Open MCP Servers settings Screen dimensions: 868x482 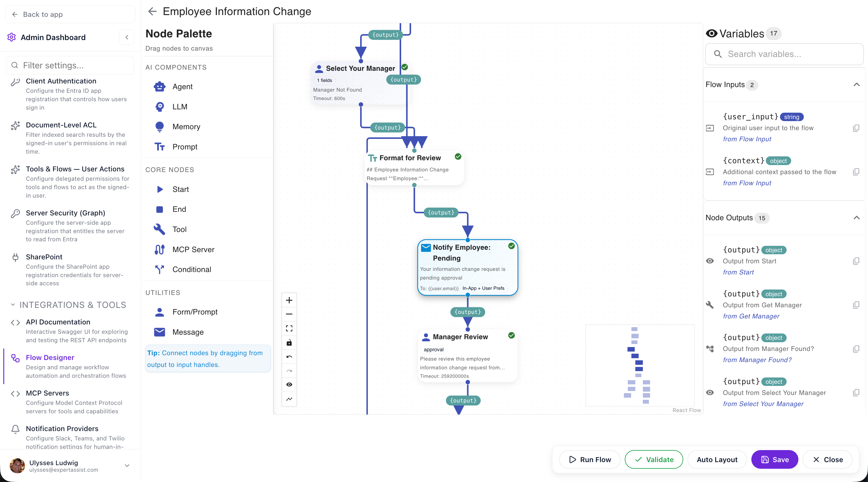(70, 402)
